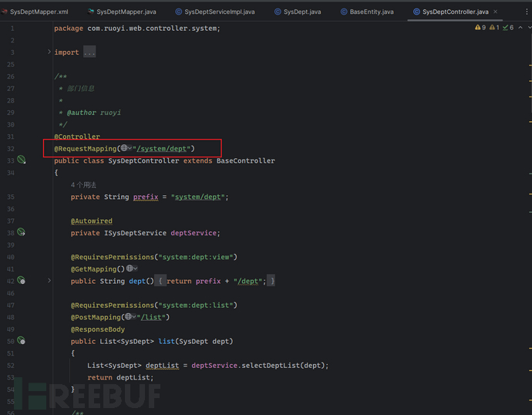Click the ISysDeptService type name

tap(135, 233)
